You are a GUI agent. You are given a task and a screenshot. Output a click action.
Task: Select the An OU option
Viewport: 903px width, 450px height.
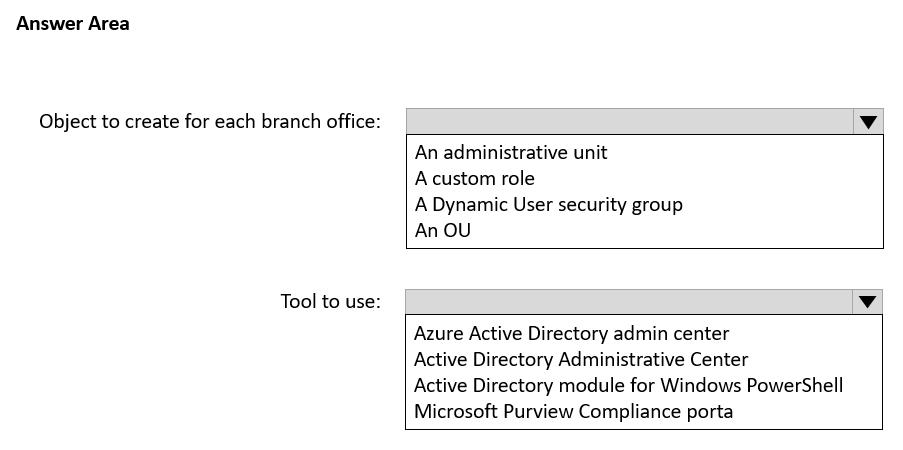point(443,230)
